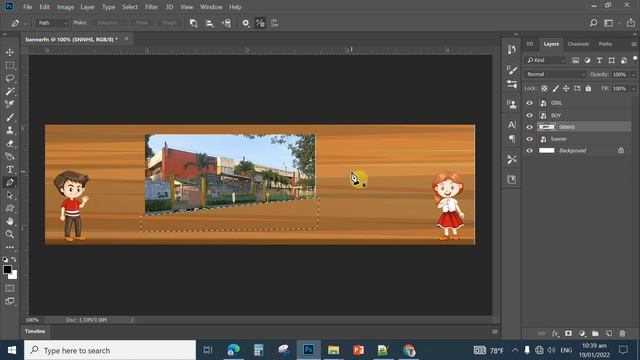Viewport: 640px width, 360px height.
Task: Open the Image menu
Action: tap(65, 7)
